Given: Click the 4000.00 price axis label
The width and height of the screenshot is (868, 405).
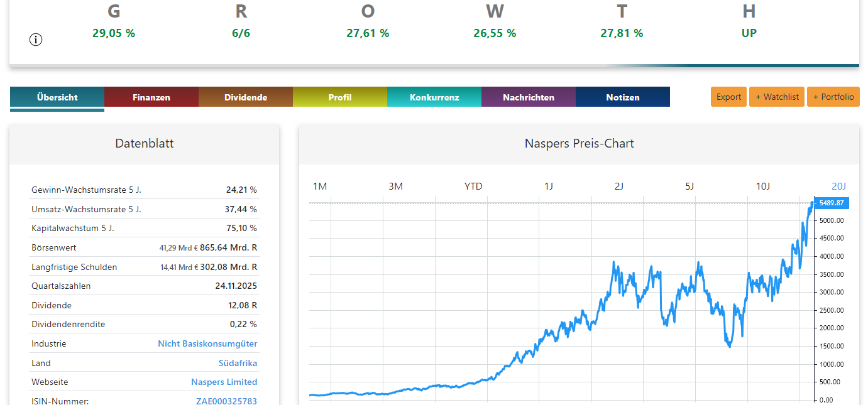Looking at the screenshot, I should pyautogui.click(x=832, y=256).
